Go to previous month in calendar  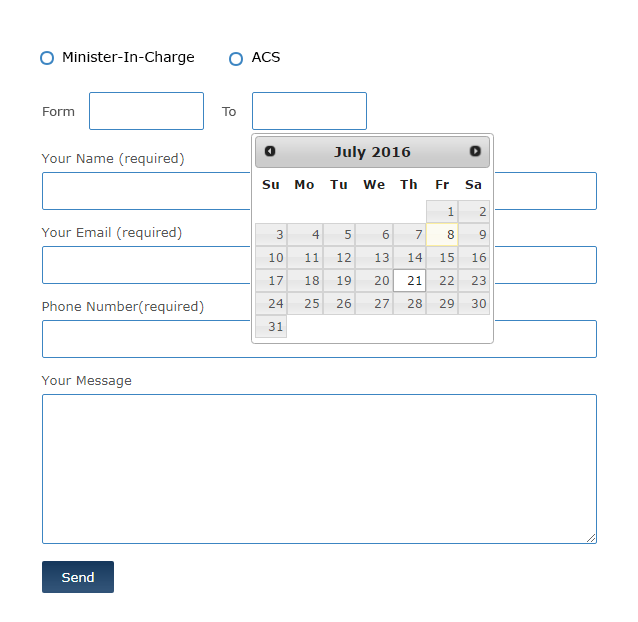point(270,152)
